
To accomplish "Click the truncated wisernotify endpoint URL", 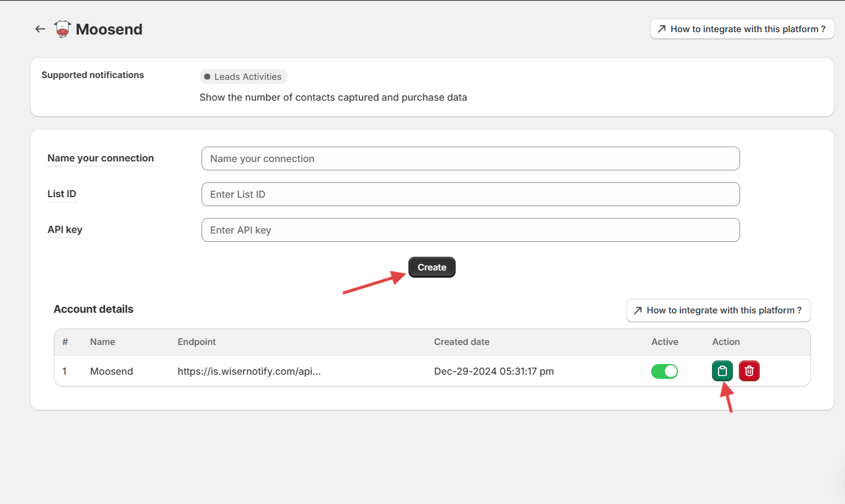I will point(249,371).
